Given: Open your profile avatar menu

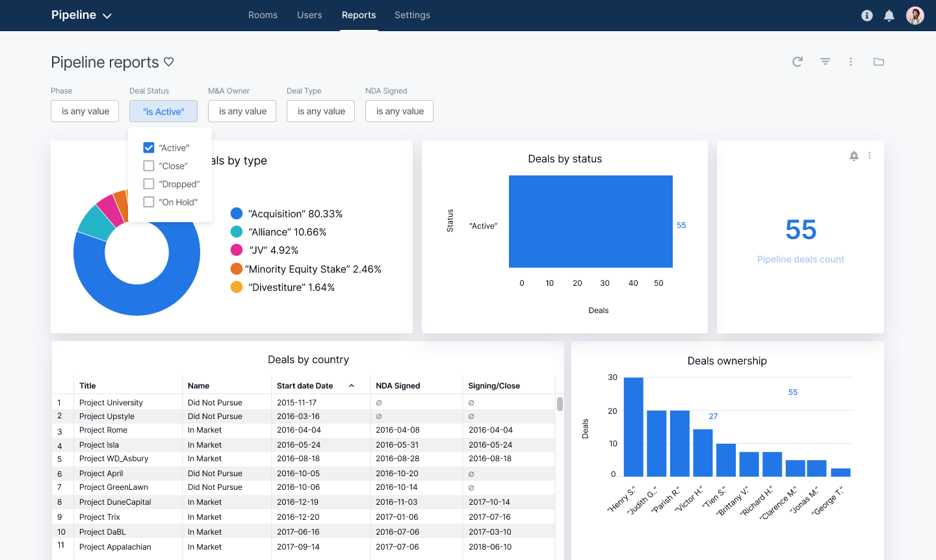Looking at the screenshot, I should 915,15.
